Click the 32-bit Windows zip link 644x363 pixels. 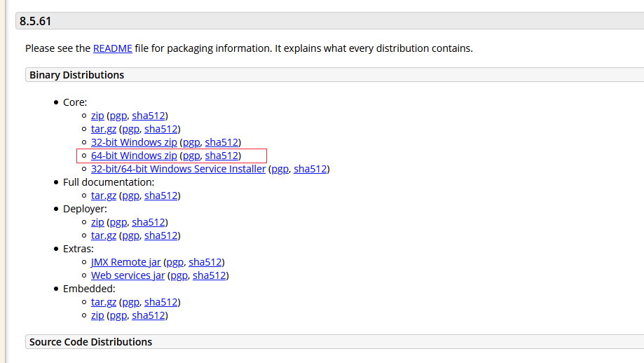[134, 142]
